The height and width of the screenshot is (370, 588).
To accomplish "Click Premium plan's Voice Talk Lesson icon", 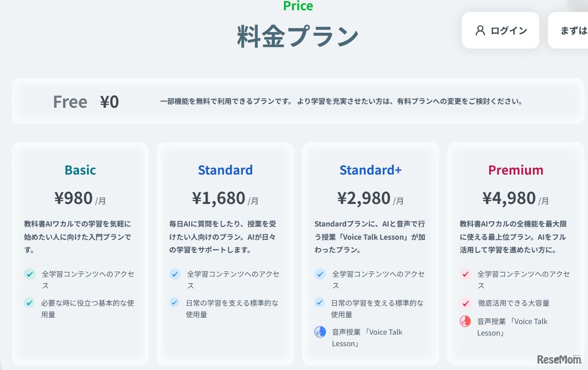I will [x=465, y=321].
